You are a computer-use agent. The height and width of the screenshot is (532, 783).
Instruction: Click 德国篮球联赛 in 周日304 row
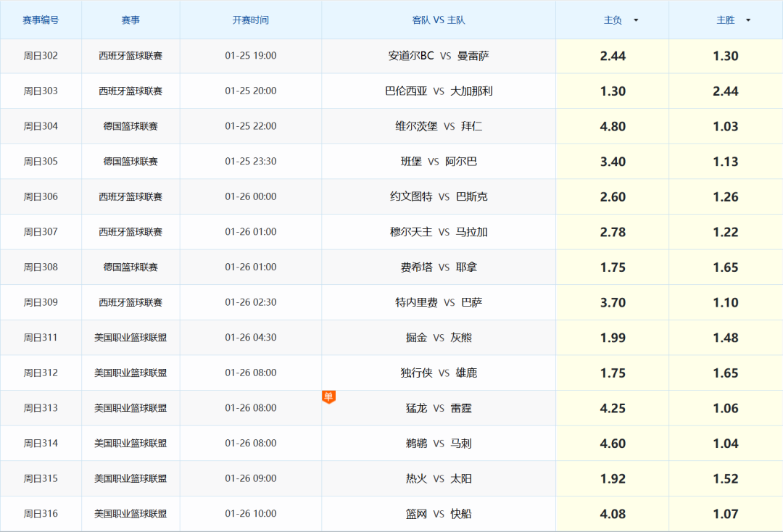pos(130,126)
